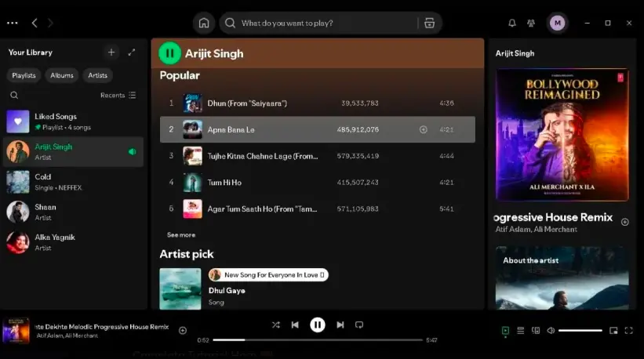Create playlist with the plus icon
Image resolution: width=644 pixels, height=359 pixels.
point(111,52)
